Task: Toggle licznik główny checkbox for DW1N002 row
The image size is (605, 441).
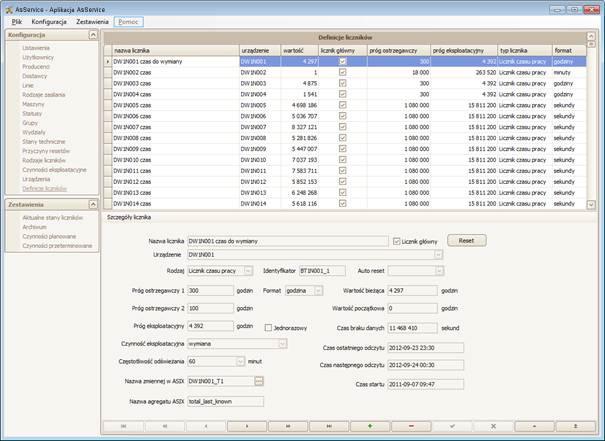Action: pos(342,72)
